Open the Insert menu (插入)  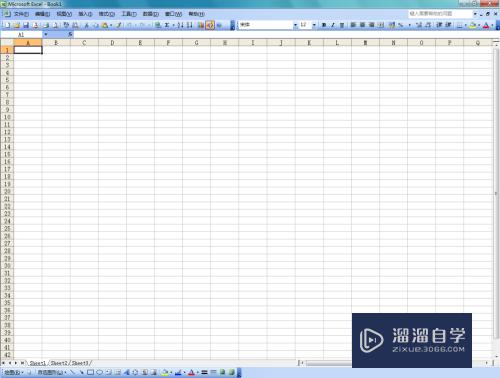click(x=85, y=14)
